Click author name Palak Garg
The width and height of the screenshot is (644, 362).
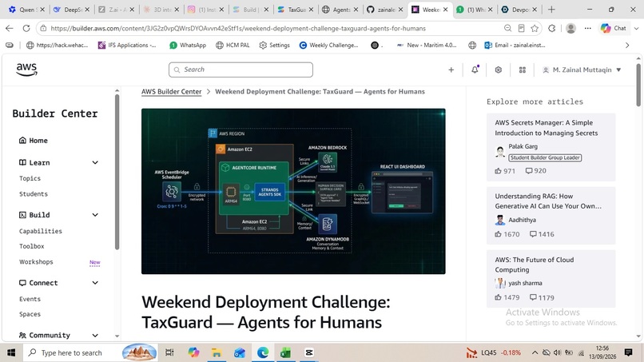coord(523,146)
